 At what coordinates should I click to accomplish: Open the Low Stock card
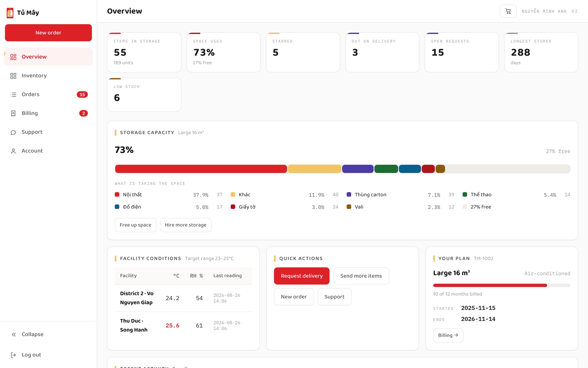(x=144, y=95)
